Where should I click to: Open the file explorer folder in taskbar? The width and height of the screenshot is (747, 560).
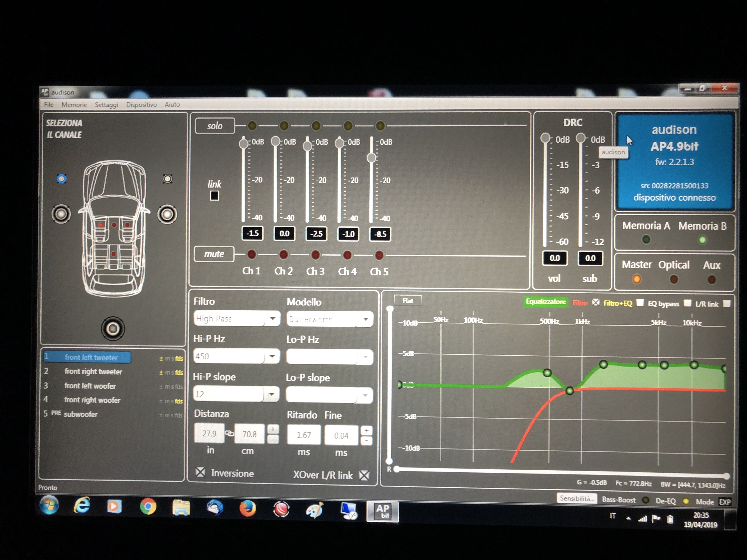181,507
